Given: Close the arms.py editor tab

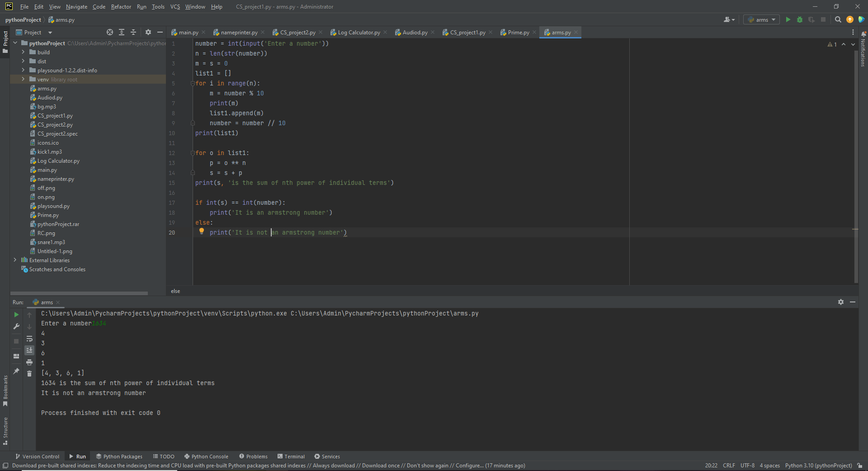Looking at the screenshot, I should coord(576,33).
